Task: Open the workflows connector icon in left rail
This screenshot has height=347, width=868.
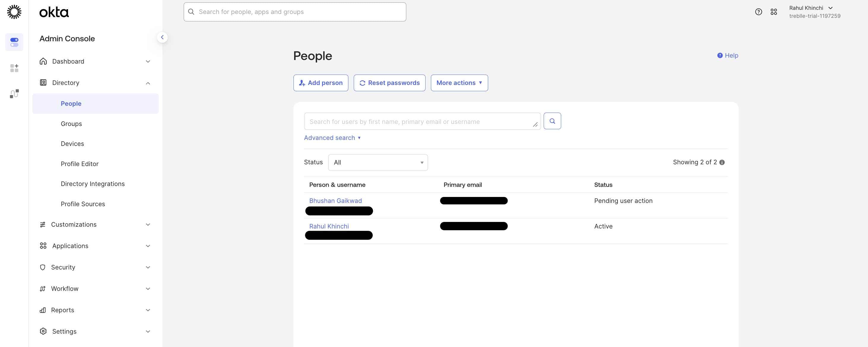Action: click(x=14, y=94)
